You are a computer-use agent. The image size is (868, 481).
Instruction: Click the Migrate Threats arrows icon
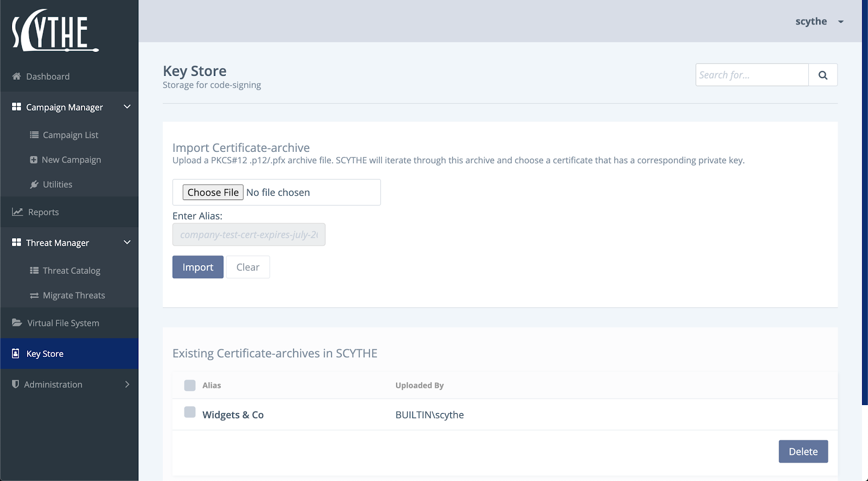pos(34,296)
